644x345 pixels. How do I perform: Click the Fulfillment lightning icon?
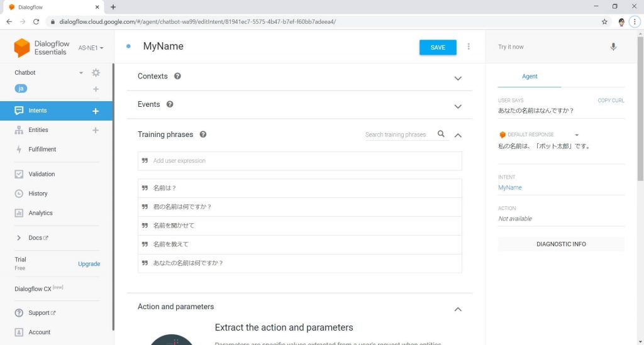tap(19, 150)
